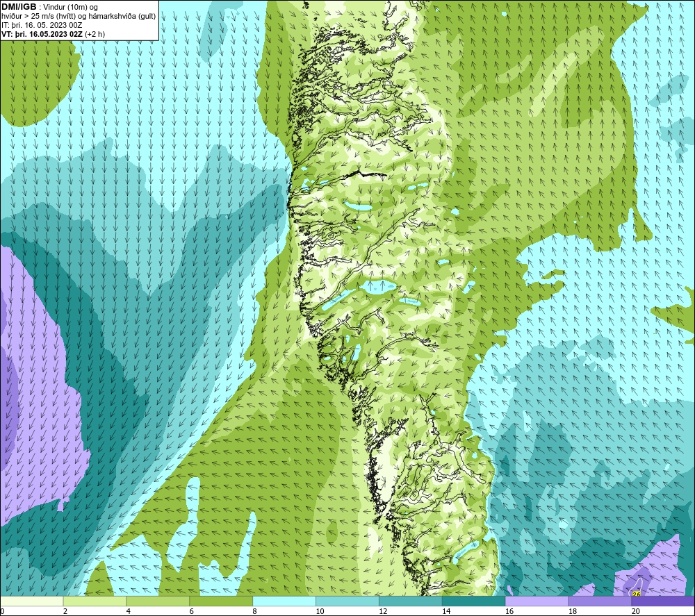Click the 16–18 m/s lavender legend swatch

[x=537, y=601]
